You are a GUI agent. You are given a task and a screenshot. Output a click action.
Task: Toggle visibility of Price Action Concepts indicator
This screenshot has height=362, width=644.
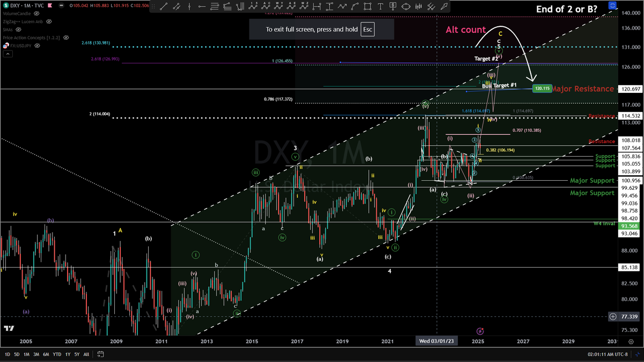[x=66, y=38]
